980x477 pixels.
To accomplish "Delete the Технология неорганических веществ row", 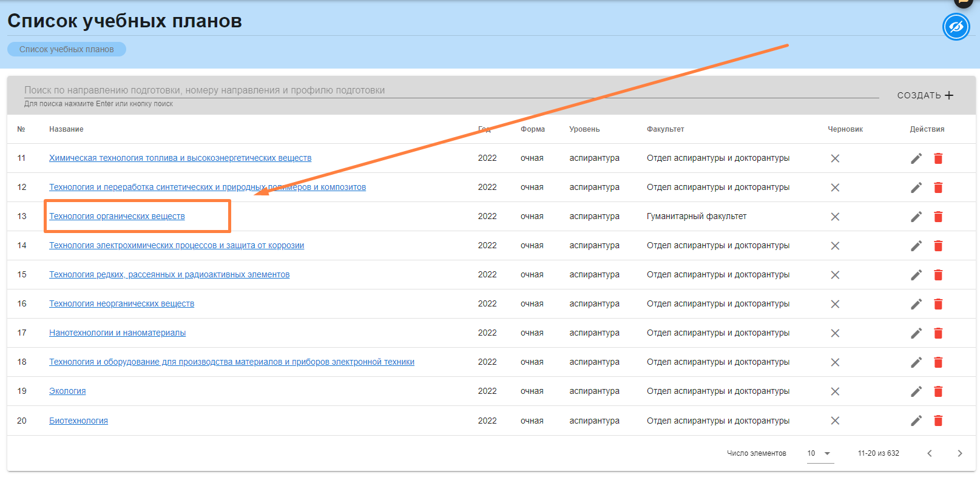I will [x=938, y=304].
